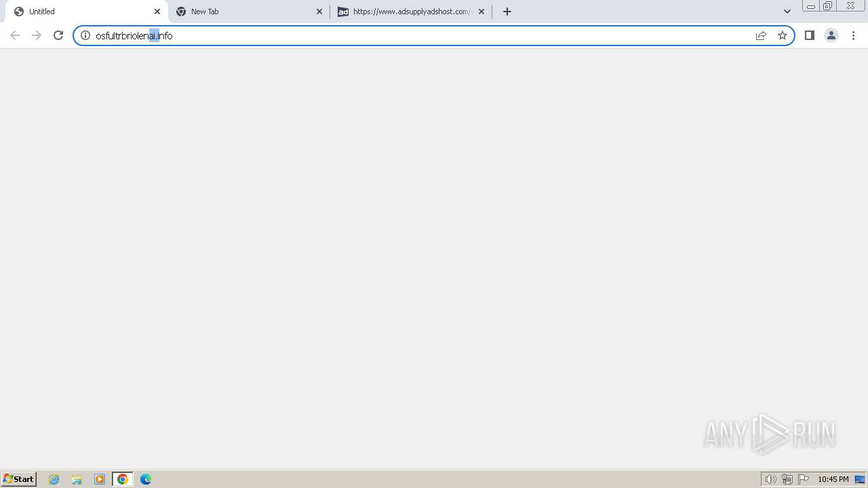Go forward to next page
Screen dimensions: 868x488
(x=37, y=35)
